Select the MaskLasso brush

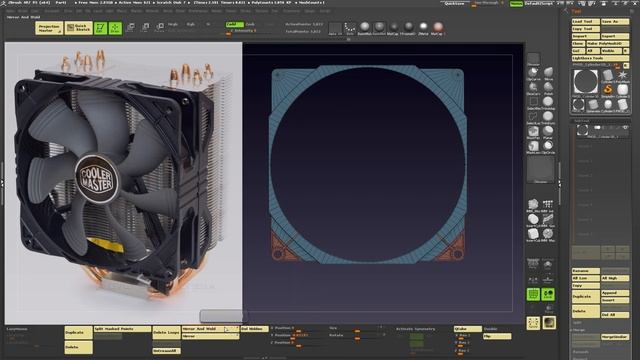(x=533, y=147)
